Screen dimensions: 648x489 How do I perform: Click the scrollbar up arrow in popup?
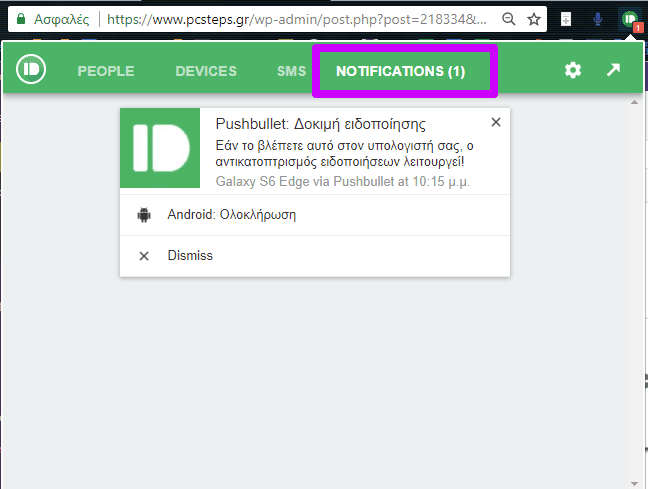coord(634,102)
